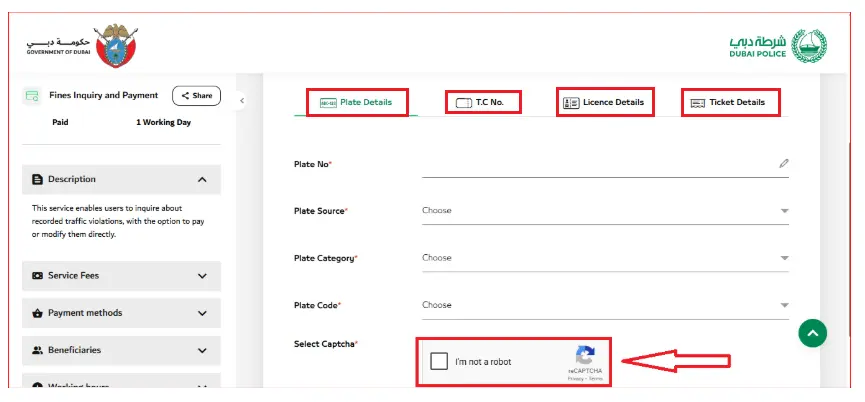Click the Government of Dubai logo

[x=82, y=46]
